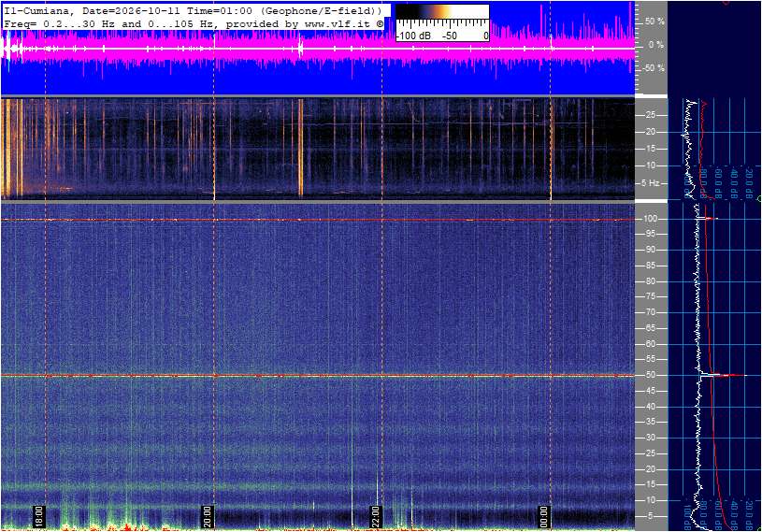
Task: Click the '100' Hz tick on the lower scale
Action: [x=650, y=219]
